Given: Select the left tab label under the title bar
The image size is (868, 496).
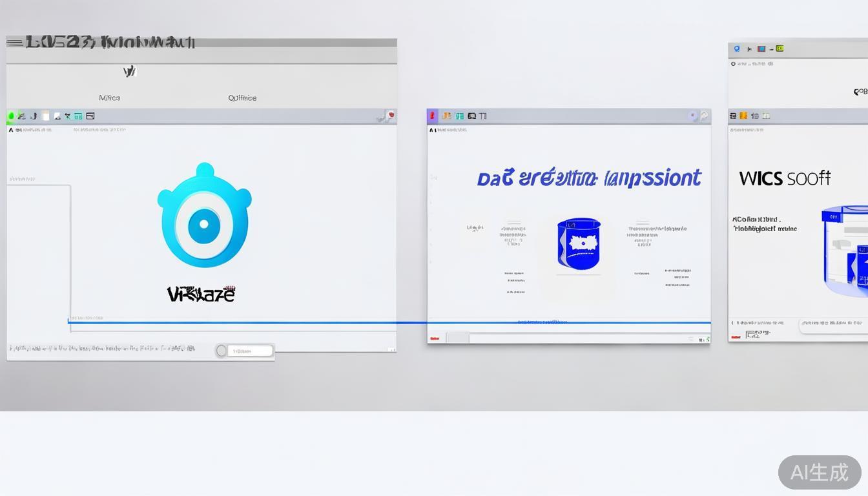Looking at the screenshot, I should [109, 98].
